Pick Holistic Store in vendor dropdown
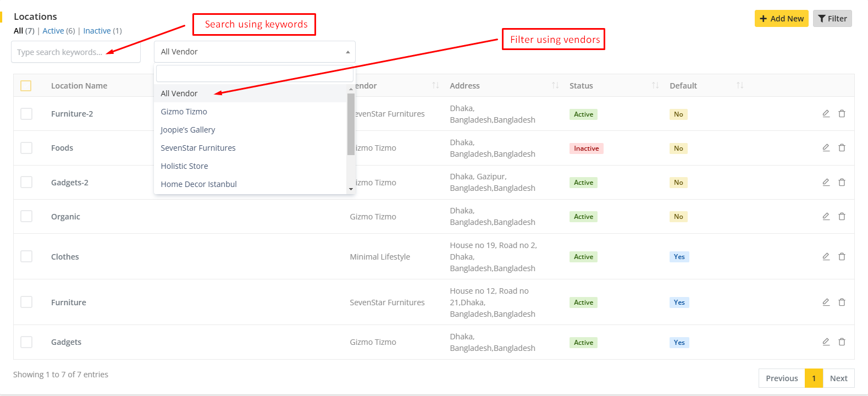The image size is (868, 396). (x=185, y=166)
